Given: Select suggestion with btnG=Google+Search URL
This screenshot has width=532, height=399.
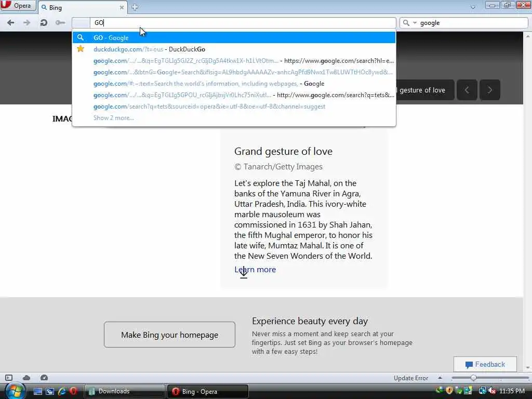Looking at the screenshot, I should tap(234, 72).
